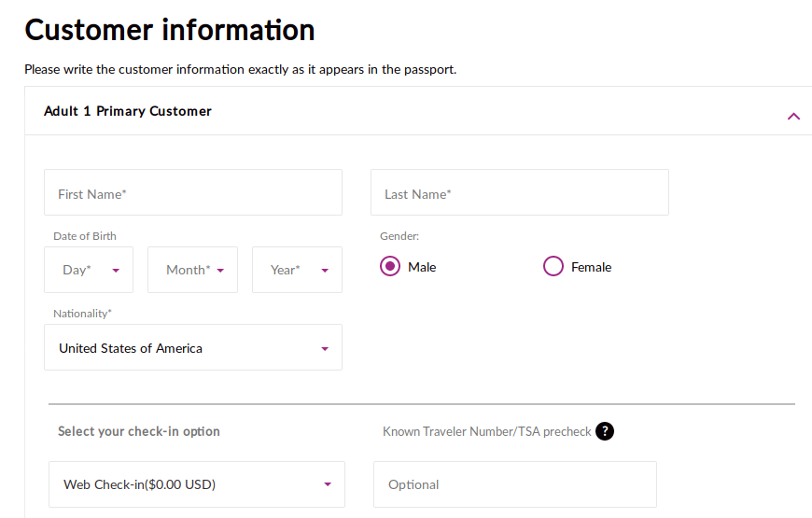Click the TSA precheck help question mark
The width and height of the screenshot is (812, 518).
605,431
